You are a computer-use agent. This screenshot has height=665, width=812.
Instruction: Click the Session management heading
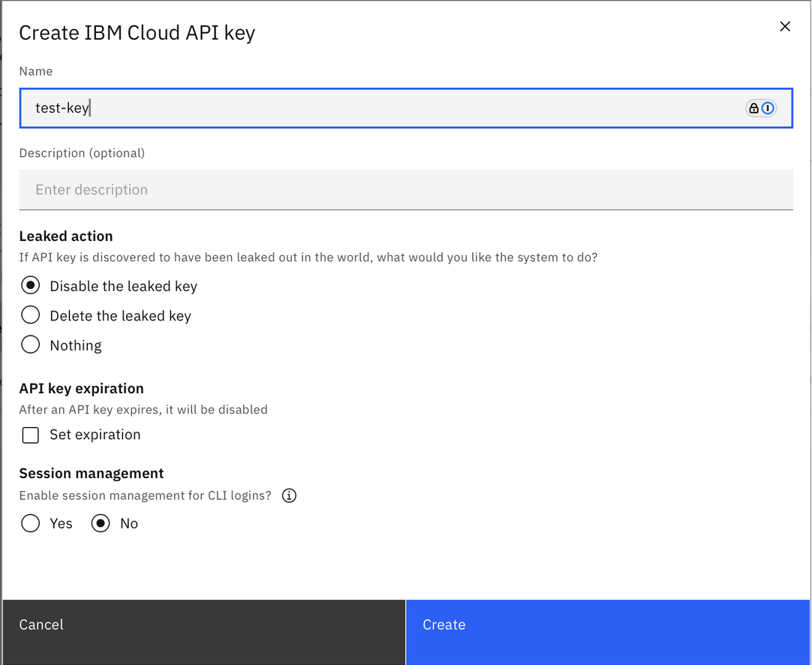(91, 474)
